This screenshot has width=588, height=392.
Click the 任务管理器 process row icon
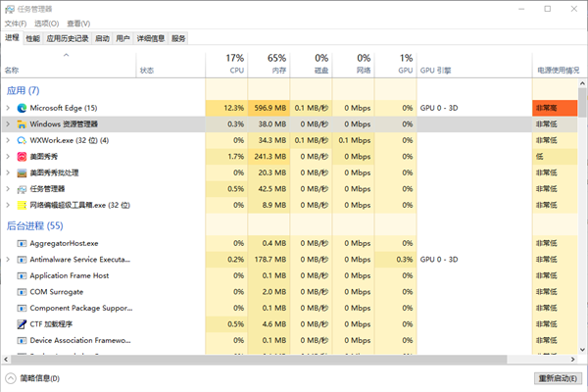[x=21, y=189]
